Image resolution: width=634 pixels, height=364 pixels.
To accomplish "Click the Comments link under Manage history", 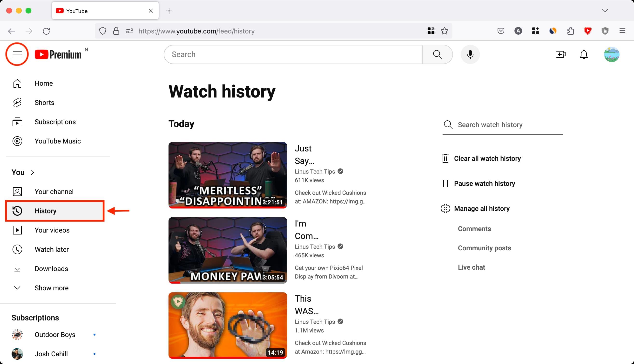I will (474, 228).
